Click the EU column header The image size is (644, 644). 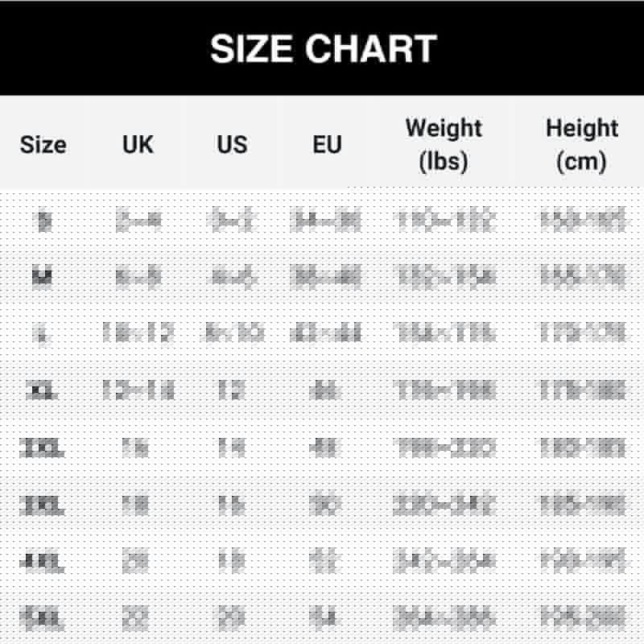327,145
